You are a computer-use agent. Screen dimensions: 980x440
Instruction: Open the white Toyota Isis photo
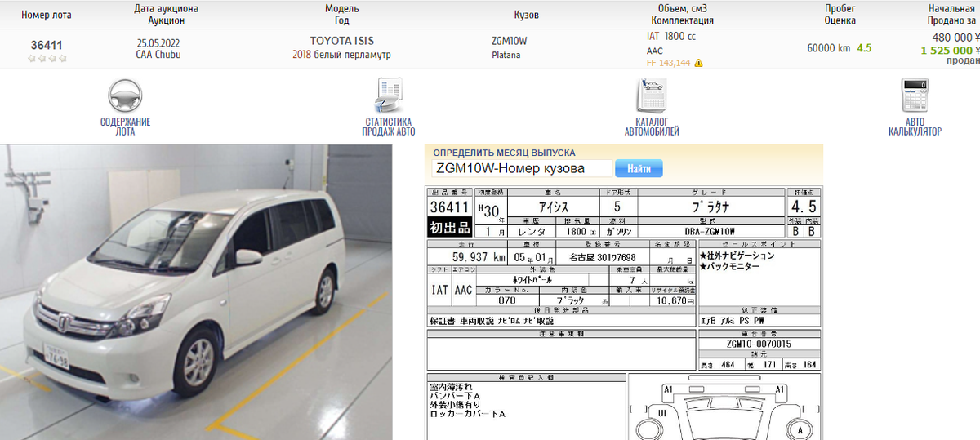(196, 292)
